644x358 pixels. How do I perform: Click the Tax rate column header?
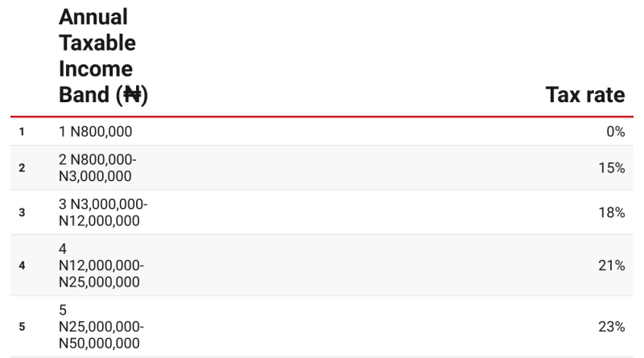click(584, 95)
